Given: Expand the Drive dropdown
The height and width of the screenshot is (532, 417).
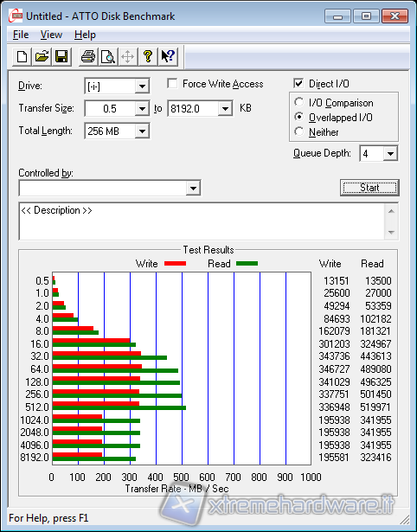Looking at the screenshot, I should point(142,87).
